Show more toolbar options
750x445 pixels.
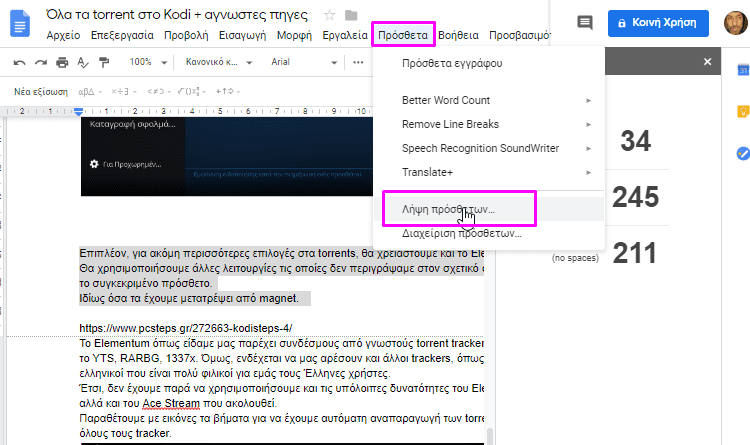click(x=358, y=62)
